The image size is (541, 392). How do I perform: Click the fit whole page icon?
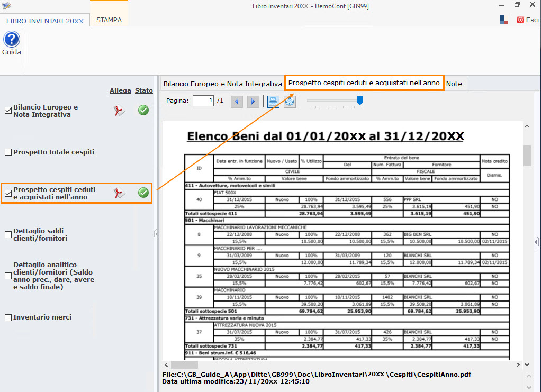coord(290,101)
